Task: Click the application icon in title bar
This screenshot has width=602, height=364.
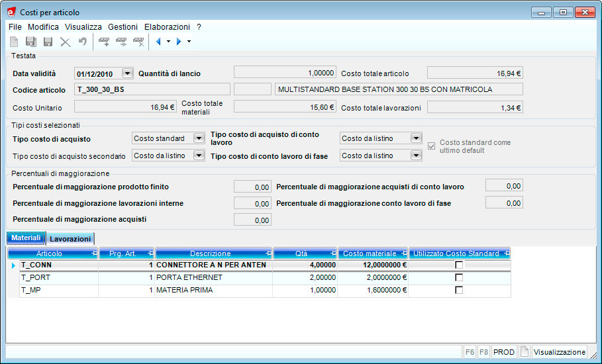Action: click(11, 13)
